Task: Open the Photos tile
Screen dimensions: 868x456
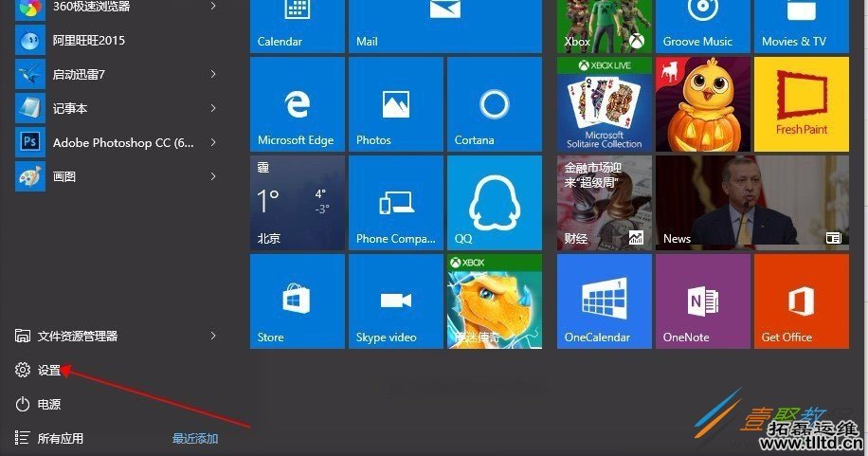Action: (x=396, y=104)
